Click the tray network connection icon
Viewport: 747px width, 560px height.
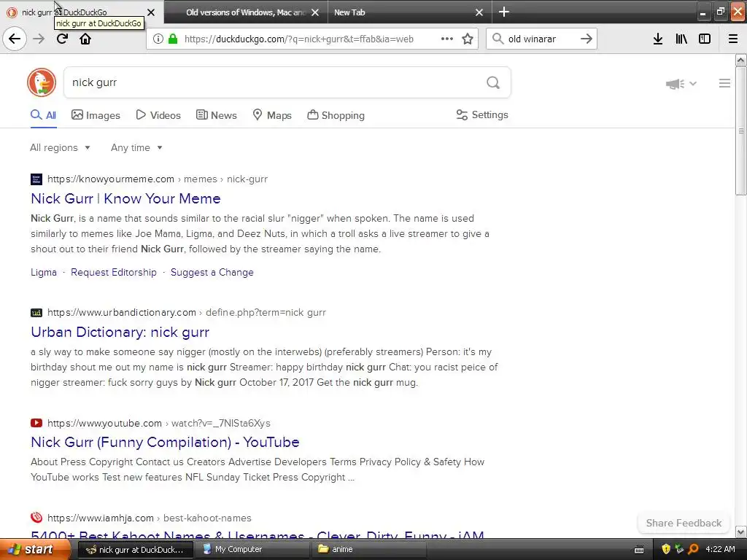pyautogui.click(x=679, y=549)
